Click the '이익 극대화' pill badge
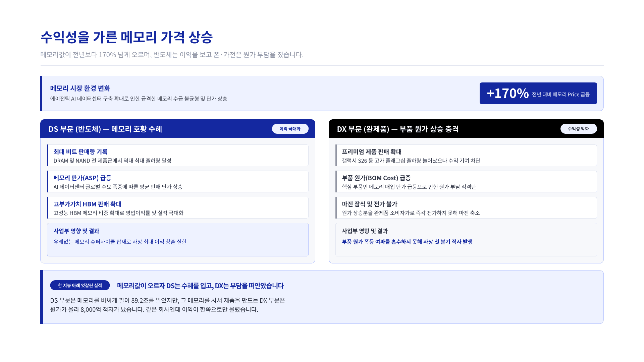Viewport: 644px width, 362px height. click(x=290, y=129)
